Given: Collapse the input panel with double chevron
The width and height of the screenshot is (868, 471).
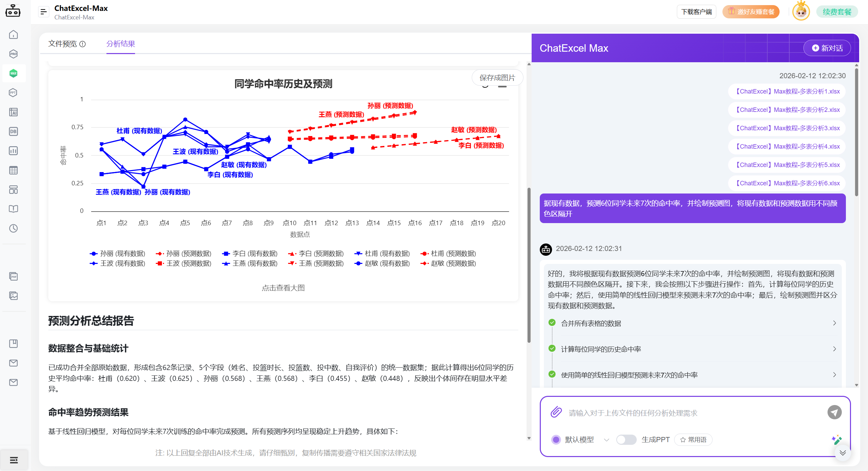Looking at the screenshot, I should (x=842, y=453).
